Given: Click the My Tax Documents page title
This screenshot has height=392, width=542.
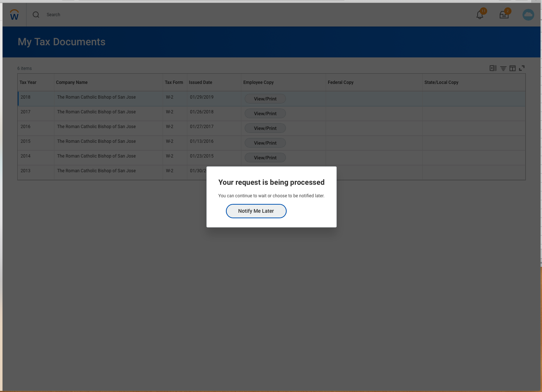Looking at the screenshot, I should [x=61, y=42].
